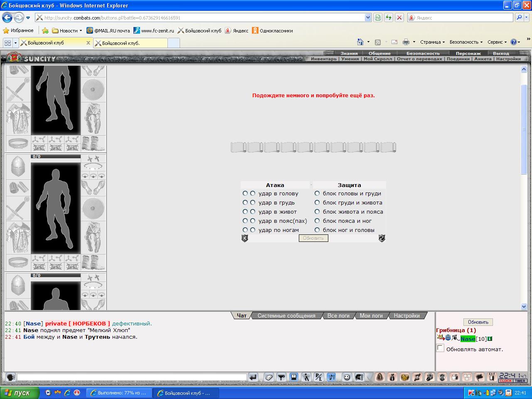The width and height of the screenshot is (532, 399).
Task: Open the 'Персонаж' game menu
Action: tap(468, 53)
